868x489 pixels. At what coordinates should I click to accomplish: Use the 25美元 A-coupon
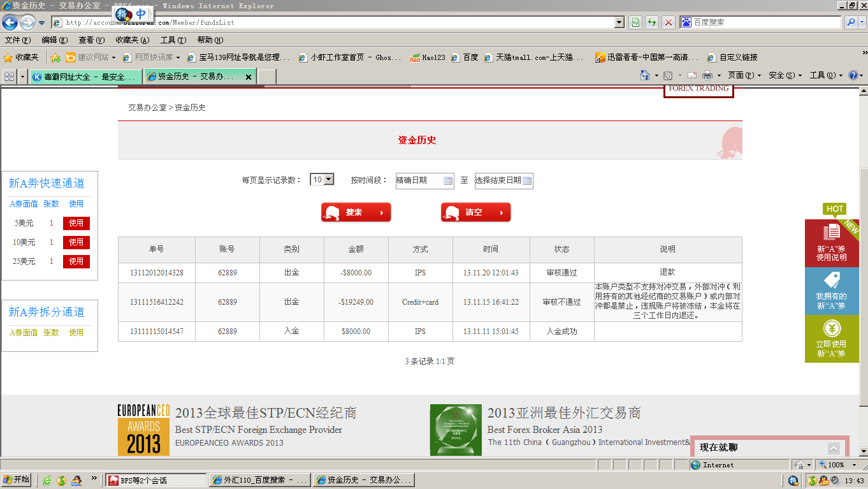76,261
